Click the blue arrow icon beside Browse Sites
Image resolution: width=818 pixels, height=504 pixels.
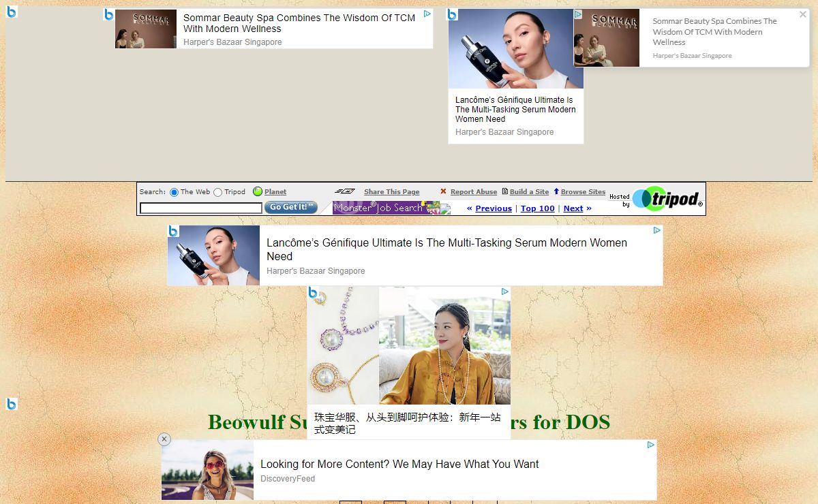556,191
